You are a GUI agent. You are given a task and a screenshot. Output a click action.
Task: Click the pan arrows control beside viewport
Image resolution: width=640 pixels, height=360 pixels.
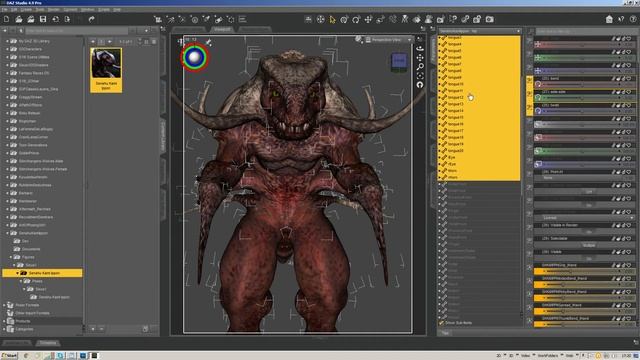click(x=420, y=58)
